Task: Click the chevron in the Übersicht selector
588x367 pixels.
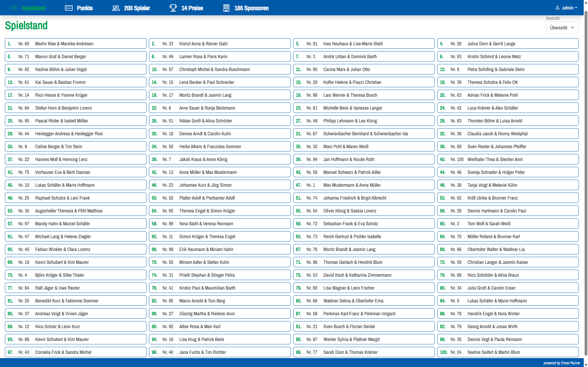Action: click(x=572, y=28)
